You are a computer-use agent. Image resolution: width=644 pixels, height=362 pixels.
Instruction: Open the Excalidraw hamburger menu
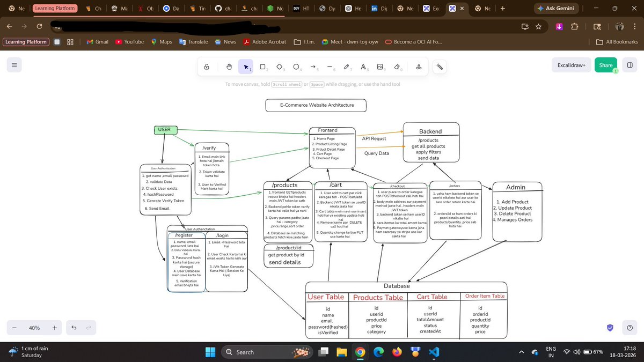tap(14, 65)
